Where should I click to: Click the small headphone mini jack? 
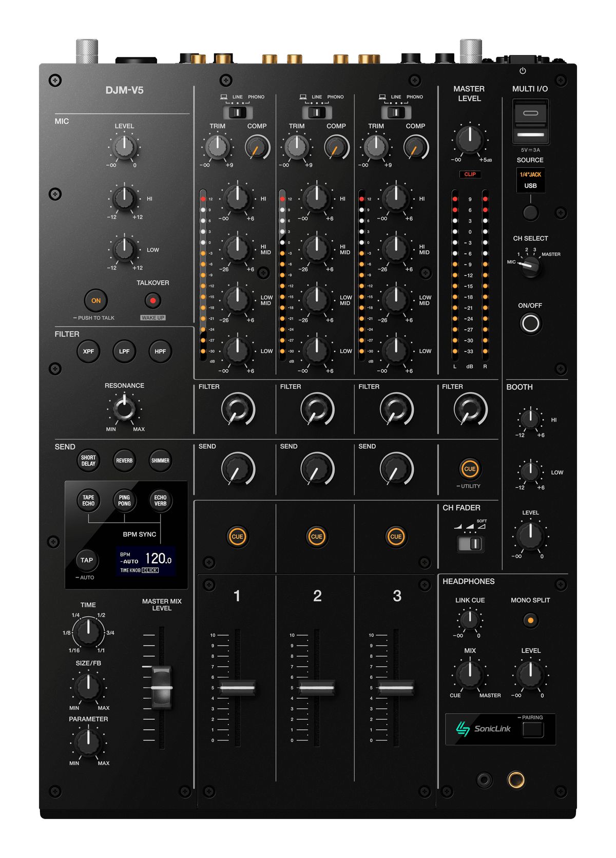tap(484, 780)
